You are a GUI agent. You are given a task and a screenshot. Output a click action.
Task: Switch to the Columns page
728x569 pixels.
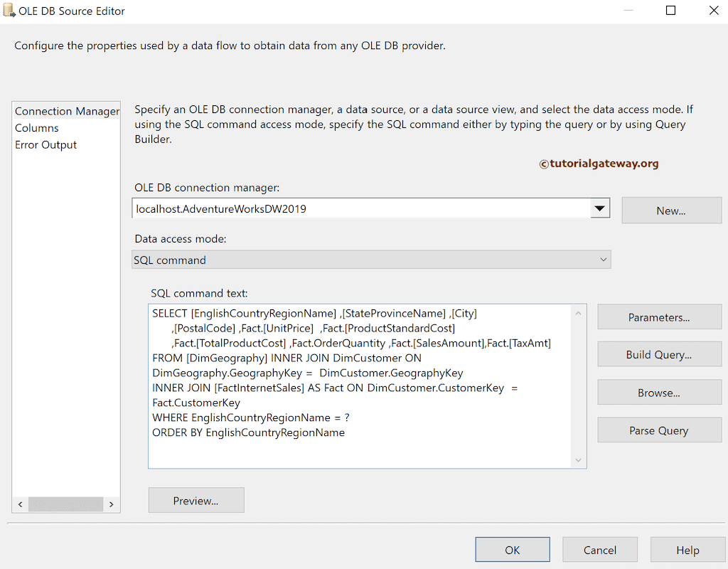[37, 128]
